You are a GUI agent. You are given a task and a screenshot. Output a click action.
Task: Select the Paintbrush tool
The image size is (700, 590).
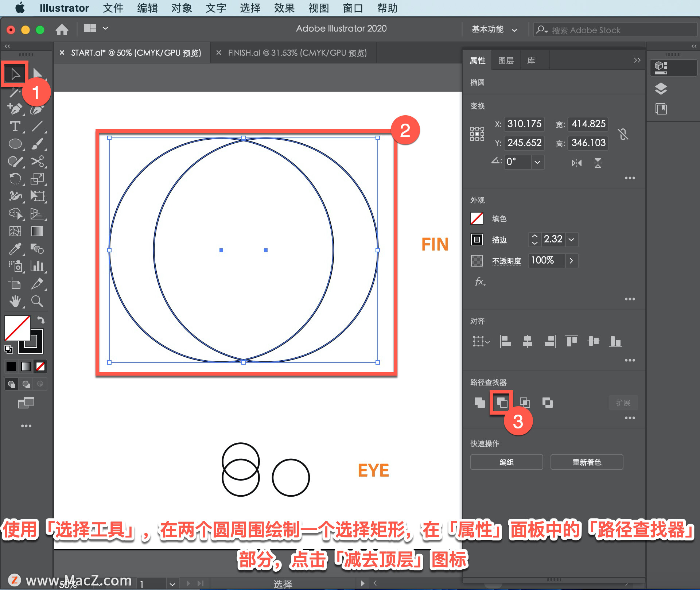[37, 144]
